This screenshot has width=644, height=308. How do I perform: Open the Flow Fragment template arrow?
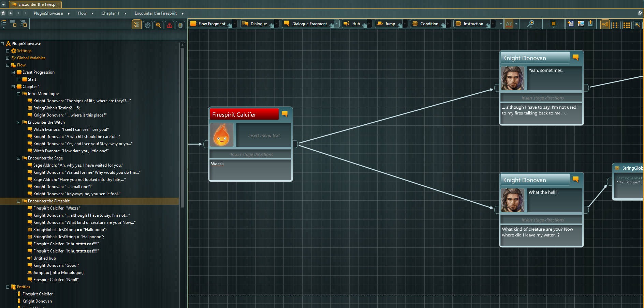click(235, 24)
